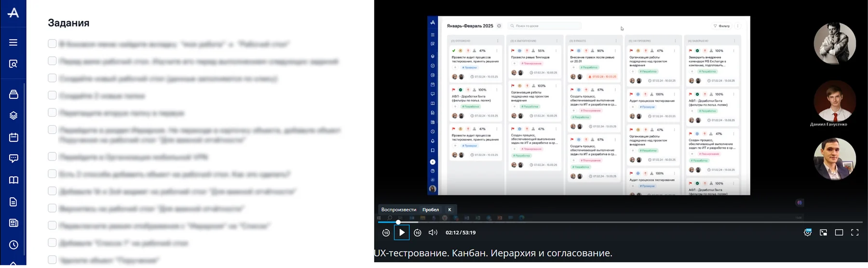Open video quality settings gear
Image resolution: width=868 pixels, height=268 pixels.
pyautogui.click(x=808, y=232)
